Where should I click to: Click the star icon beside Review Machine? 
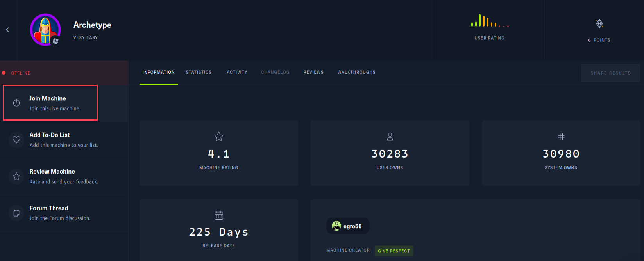coord(16,176)
